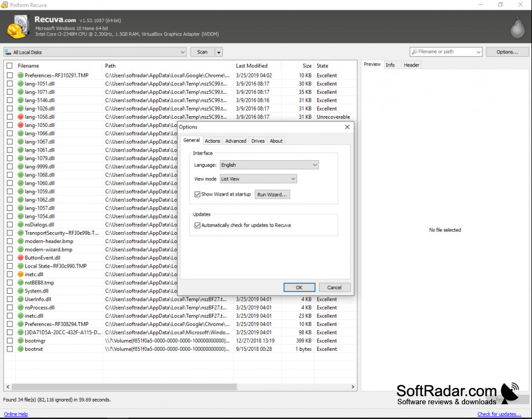Switch to the Drives tab in Options
The width and height of the screenshot is (532, 419).
point(258,141)
